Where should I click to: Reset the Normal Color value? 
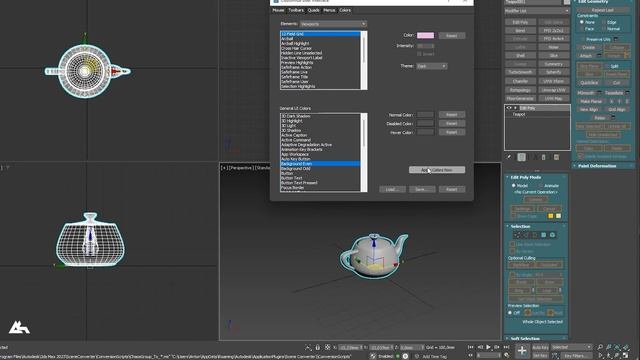(x=451, y=115)
